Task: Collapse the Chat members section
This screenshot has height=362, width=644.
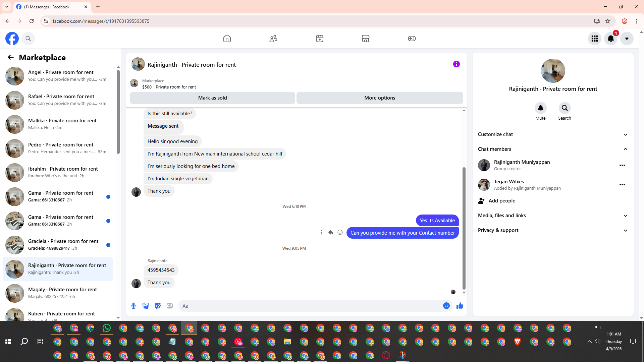Action: point(625,149)
